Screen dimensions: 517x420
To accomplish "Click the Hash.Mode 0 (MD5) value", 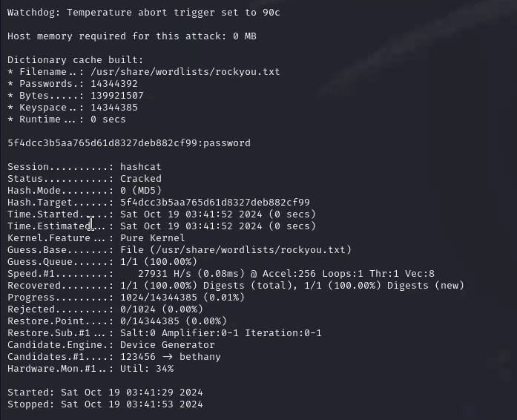I will click(141, 191).
